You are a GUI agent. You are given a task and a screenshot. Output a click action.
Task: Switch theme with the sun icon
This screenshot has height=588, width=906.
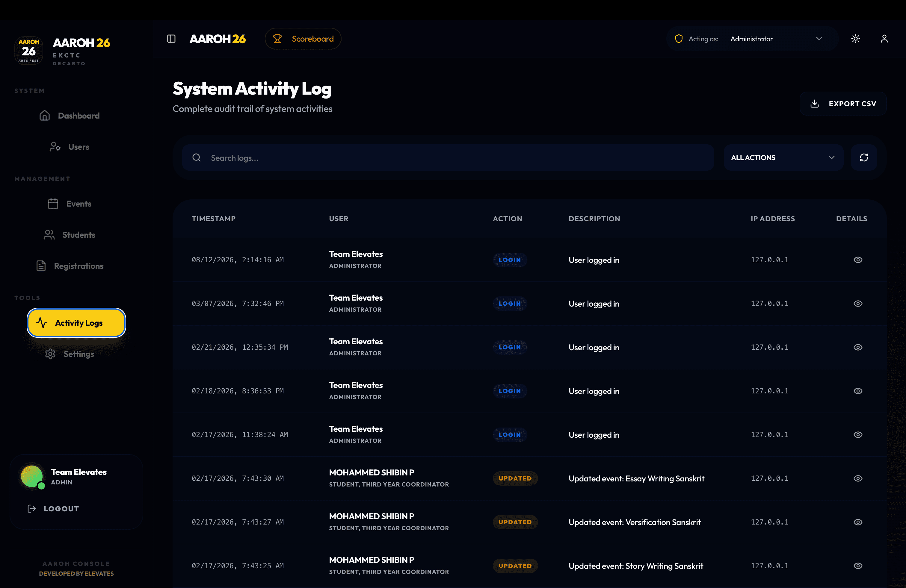(x=855, y=39)
